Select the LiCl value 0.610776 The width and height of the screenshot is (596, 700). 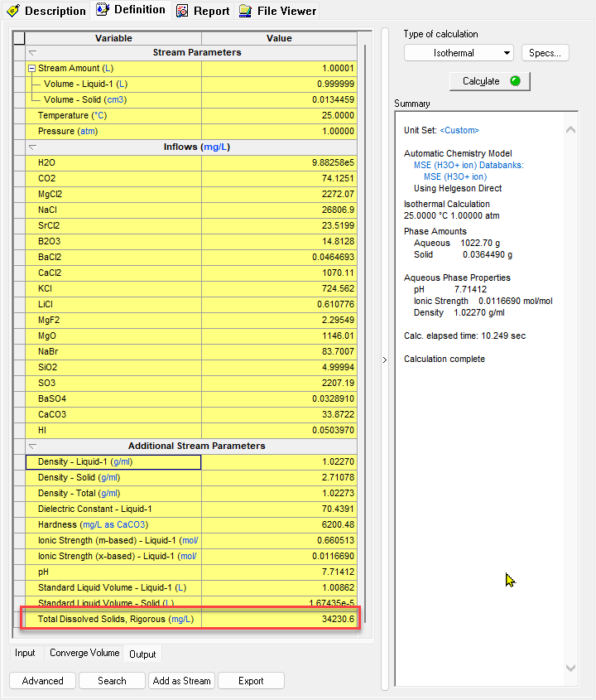pos(279,305)
